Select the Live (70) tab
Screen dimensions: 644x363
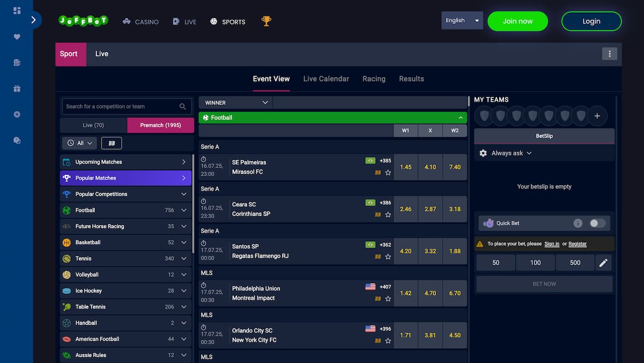pos(94,125)
